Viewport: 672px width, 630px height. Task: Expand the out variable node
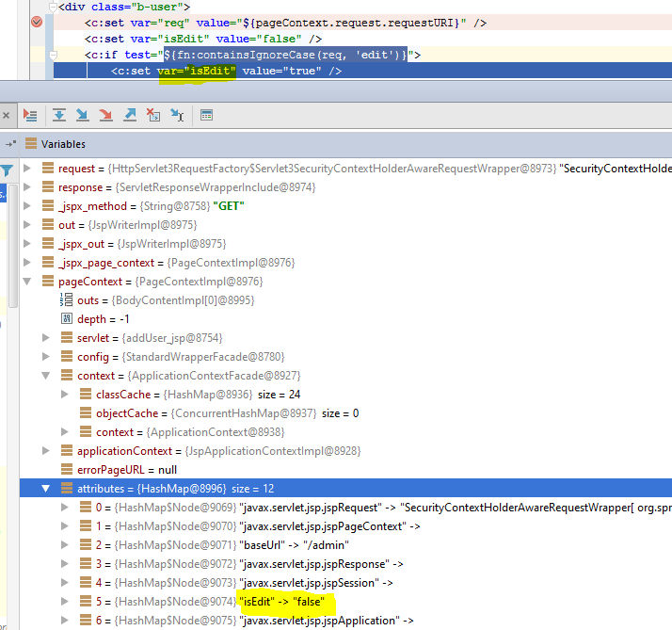coord(27,225)
